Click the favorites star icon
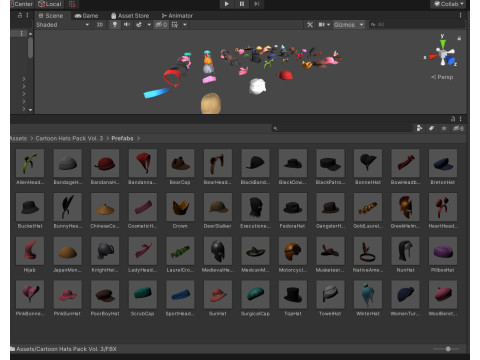The width and height of the screenshot is (480, 360). pos(444,128)
